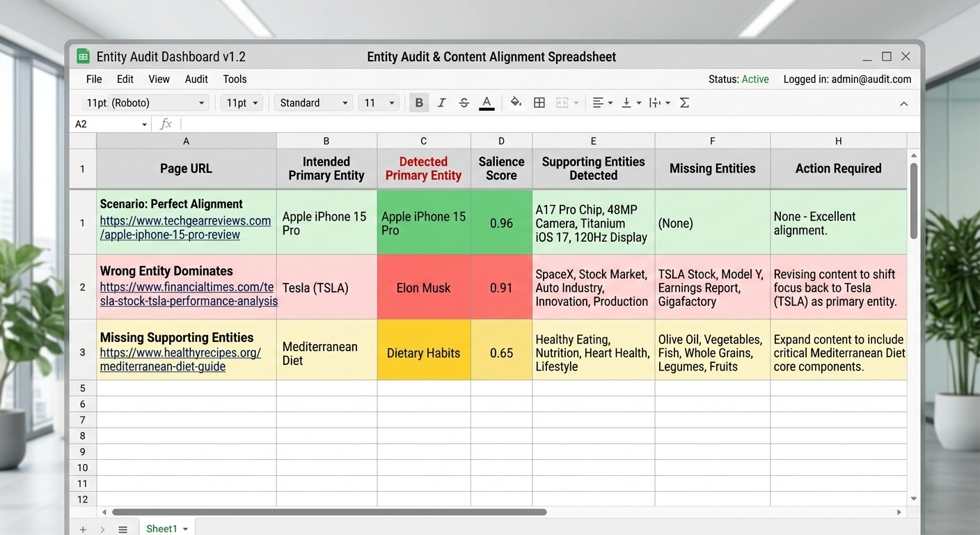Viewport: 980px width, 535px height.
Task: Open the Audit menu
Action: point(196,79)
